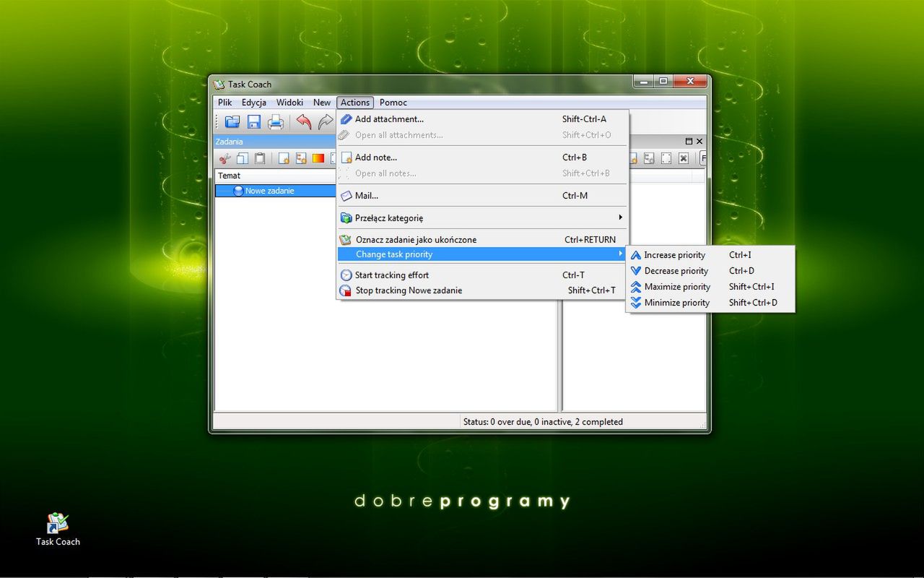
Task: Click the new subtask icon in Zadania toolbar
Action: (x=301, y=158)
